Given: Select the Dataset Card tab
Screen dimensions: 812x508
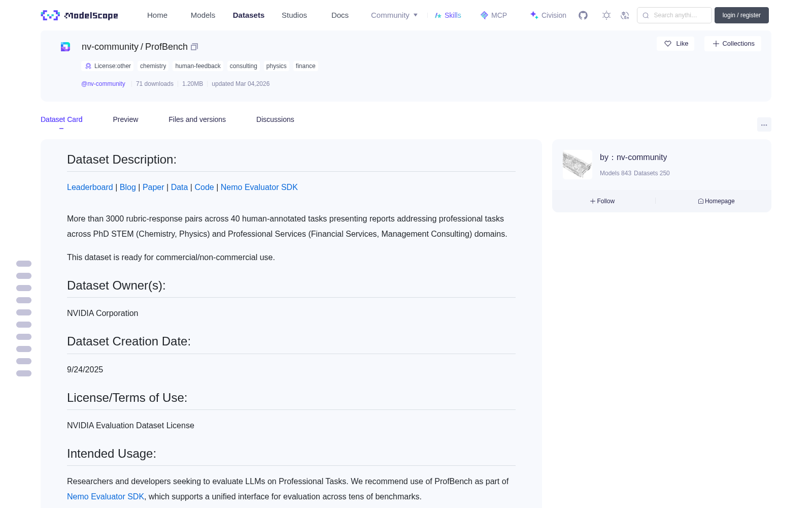Looking at the screenshot, I should pyautogui.click(x=61, y=119).
